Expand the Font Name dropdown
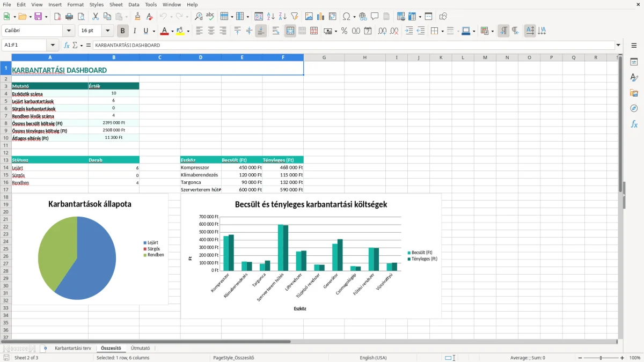 (x=68, y=31)
